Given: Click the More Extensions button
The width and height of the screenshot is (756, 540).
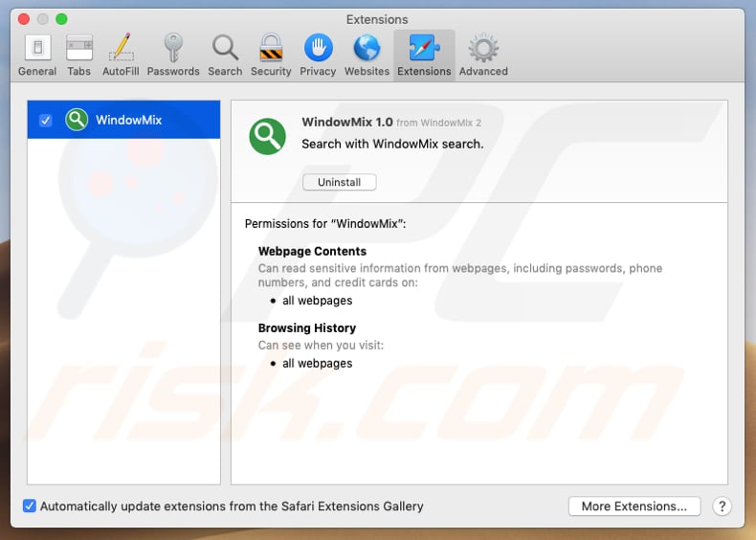Looking at the screenshot, I should [634, 506].
